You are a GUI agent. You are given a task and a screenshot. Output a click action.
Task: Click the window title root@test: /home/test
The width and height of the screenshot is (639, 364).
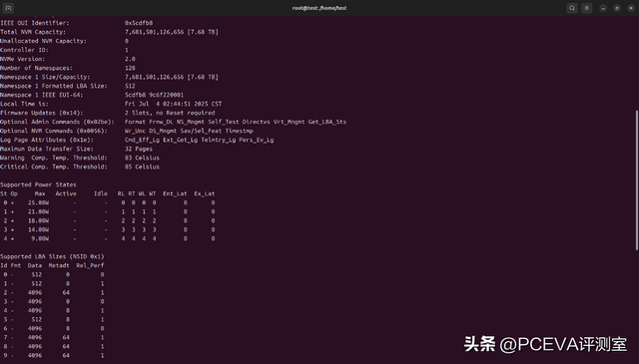tap(319, 8)
